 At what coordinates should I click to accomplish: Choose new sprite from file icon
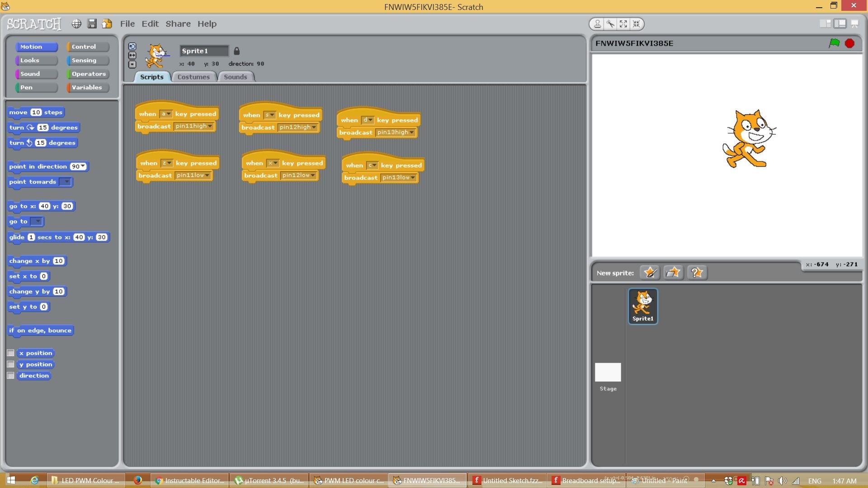point(673,272)
